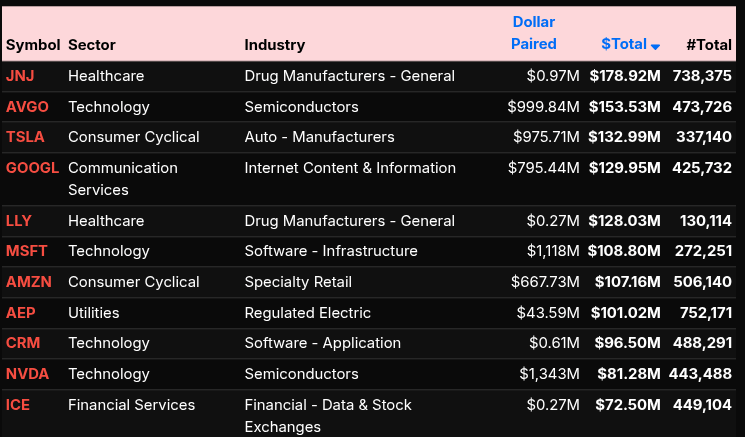Image resolution: width=745 pixels, height=437 pixels.
Task: Click the Regulated Electric industry cell
Action: tap(308, 313)
